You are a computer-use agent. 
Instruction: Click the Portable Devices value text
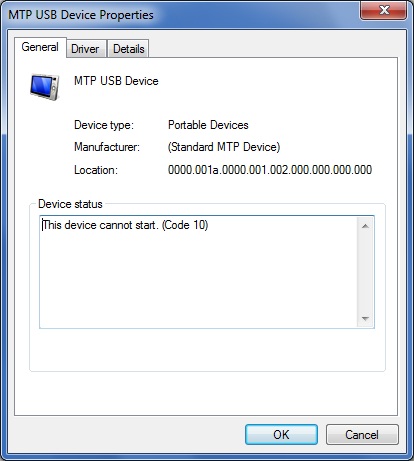pyautogui.click(x=208, y=125)
